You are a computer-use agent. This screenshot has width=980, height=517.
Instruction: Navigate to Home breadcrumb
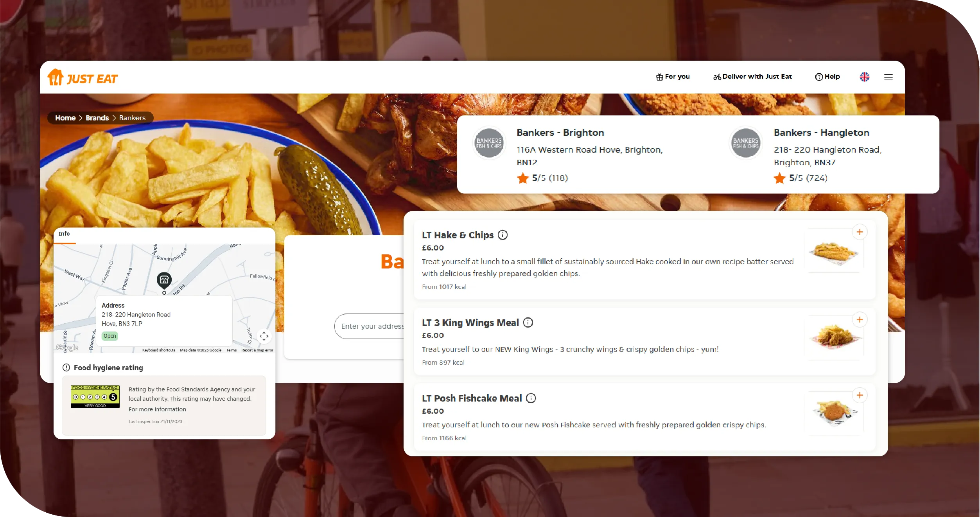point(65,118)
